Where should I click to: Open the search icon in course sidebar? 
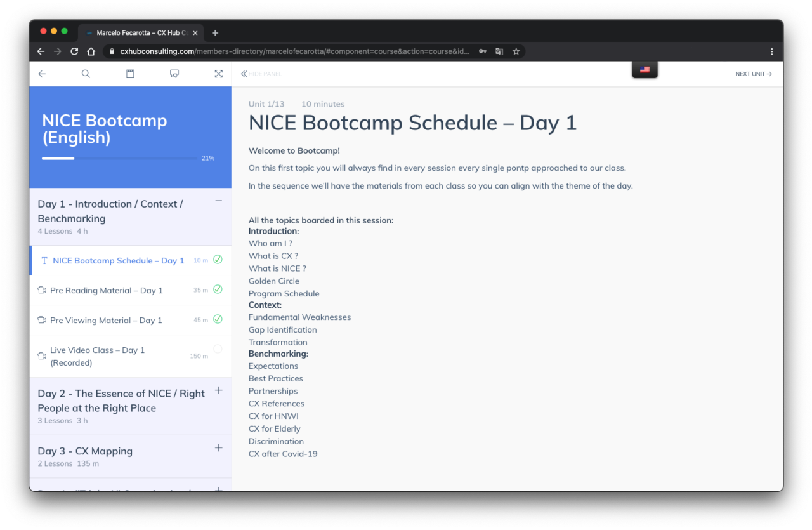tap(86, 74)
